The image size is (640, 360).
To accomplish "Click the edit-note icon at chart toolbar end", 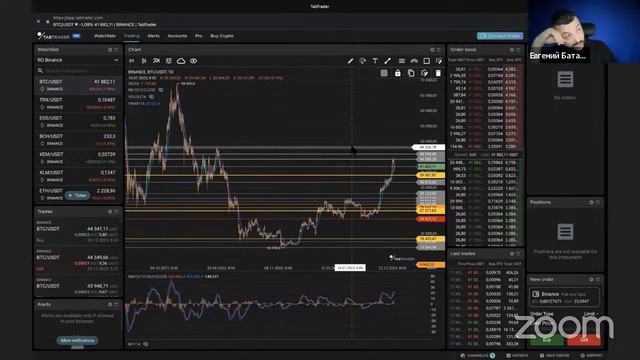I will [x=439, y=61].
